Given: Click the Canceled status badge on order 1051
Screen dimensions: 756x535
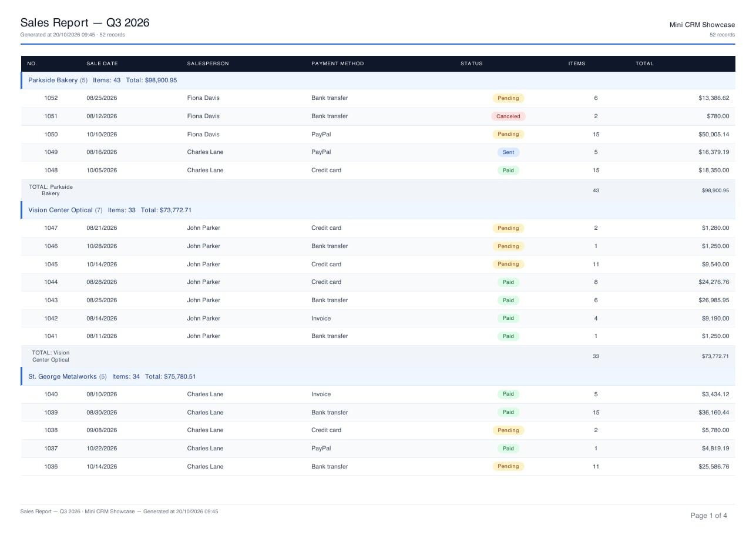Looking at the screenshot, I should click(x=508, y=116).
